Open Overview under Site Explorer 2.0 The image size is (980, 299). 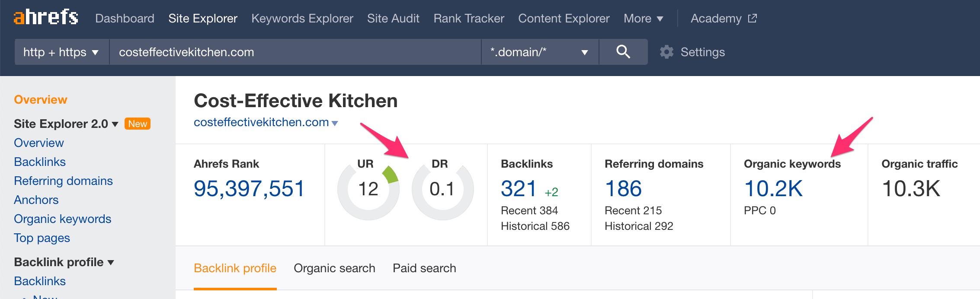(39, 143)
